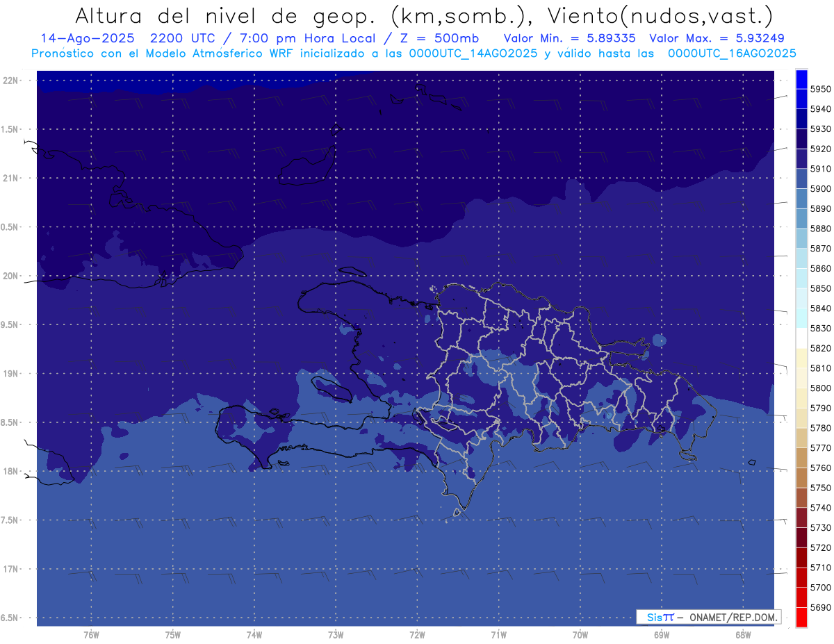Click the forecast valid-until time "0000UTC_16AGO2025"
Screen dimensions: 834x644
click(x=732, y=53)
